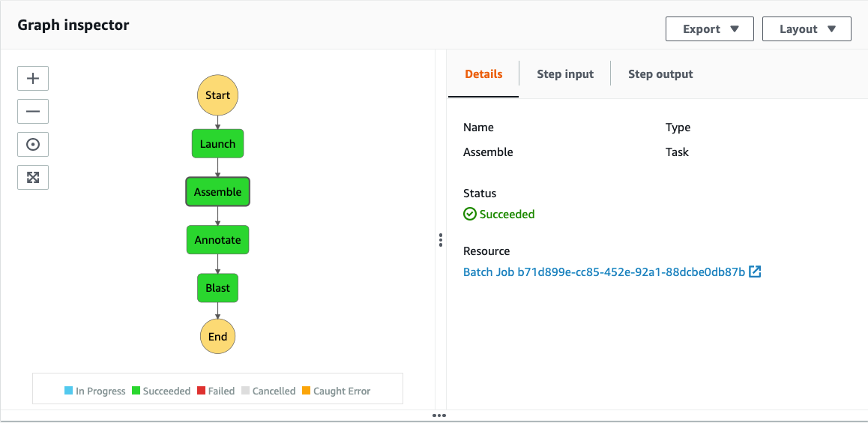Click the Resource label
868x423 pixels.
pos(486,251)
